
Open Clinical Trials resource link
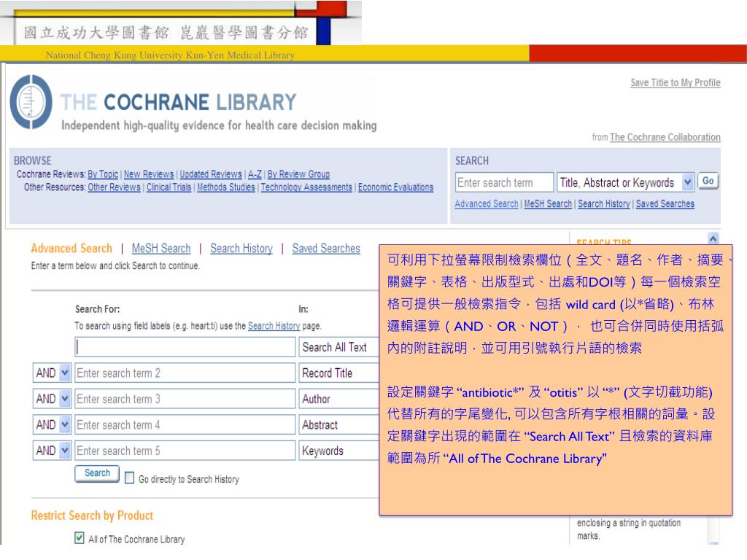pyautogui.click(x=169, y=187)
